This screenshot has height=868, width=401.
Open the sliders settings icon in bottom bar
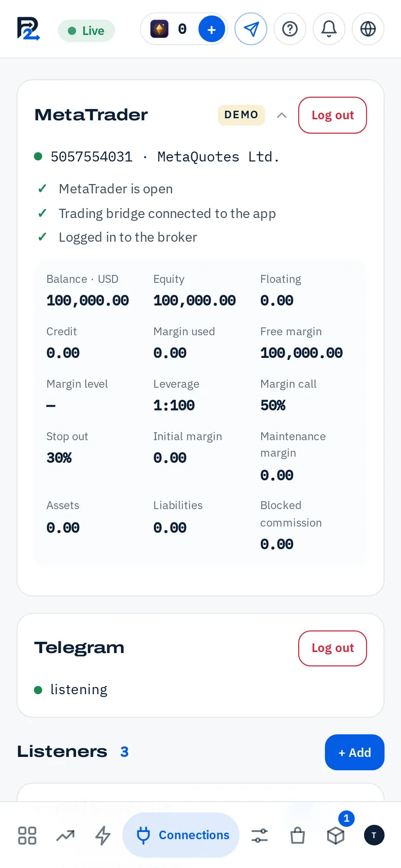click(x=260, y=835)
